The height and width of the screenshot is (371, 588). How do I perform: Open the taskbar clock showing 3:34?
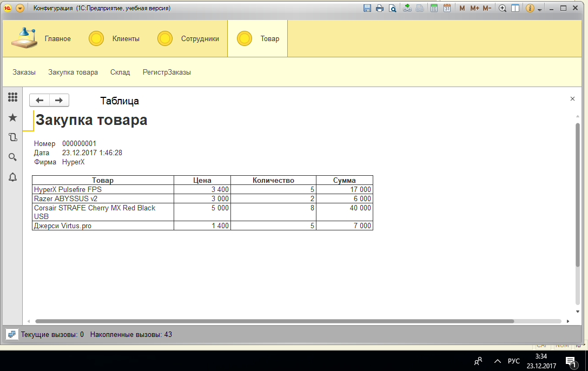pos(541,361)
